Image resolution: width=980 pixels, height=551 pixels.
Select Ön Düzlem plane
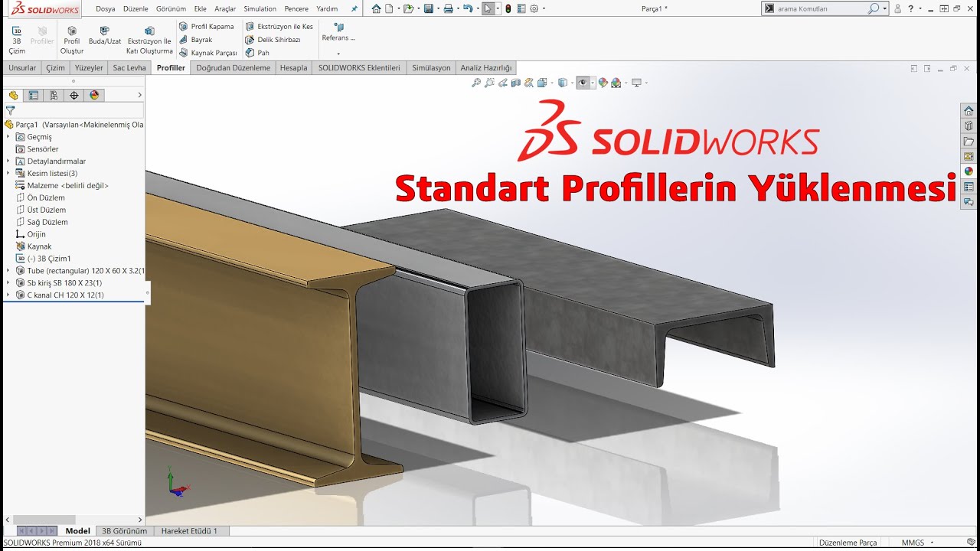pyautogui.click(x=41, y=198)
